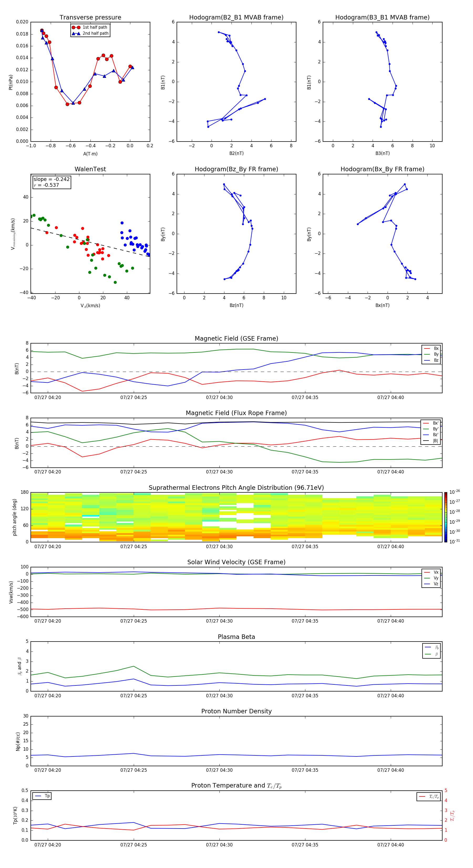The height and width of the screenshot is (868, 473).
Task: Click 'Bx' in GSE magnetic field legend
Action: coord(436,349)
